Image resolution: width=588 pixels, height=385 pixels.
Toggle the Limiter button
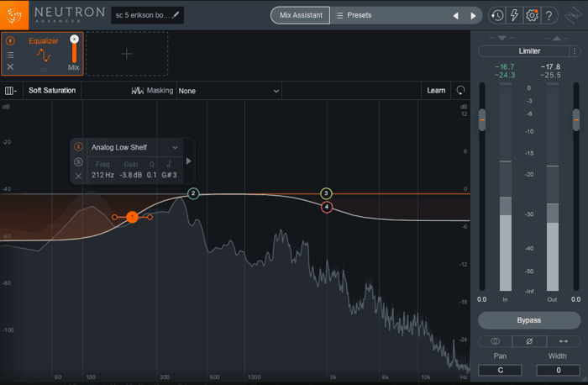524,51
